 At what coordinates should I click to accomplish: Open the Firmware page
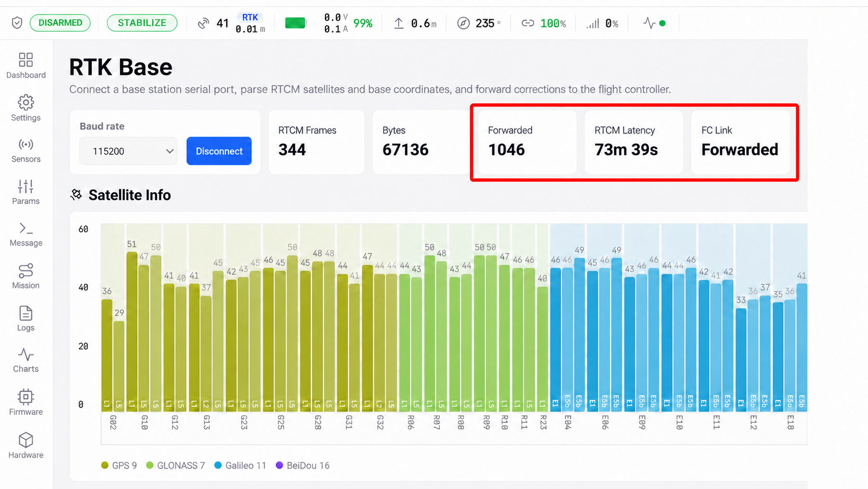pos(26,402)
